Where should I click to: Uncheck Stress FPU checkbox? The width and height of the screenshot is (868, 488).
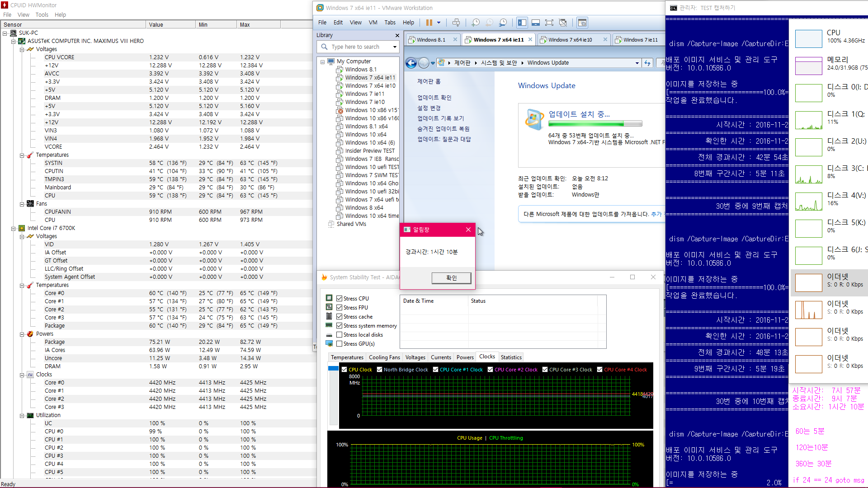coord(339,307)
